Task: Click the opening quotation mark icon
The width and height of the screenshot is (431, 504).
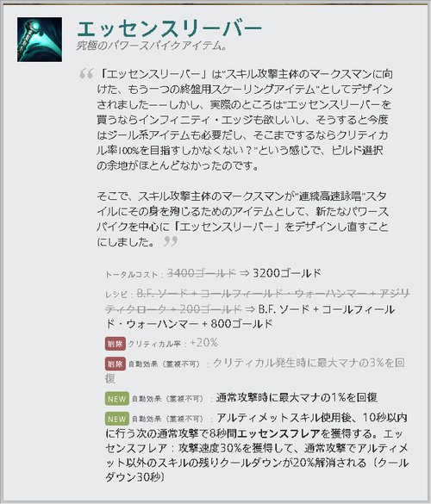Action: coord(86,73)
